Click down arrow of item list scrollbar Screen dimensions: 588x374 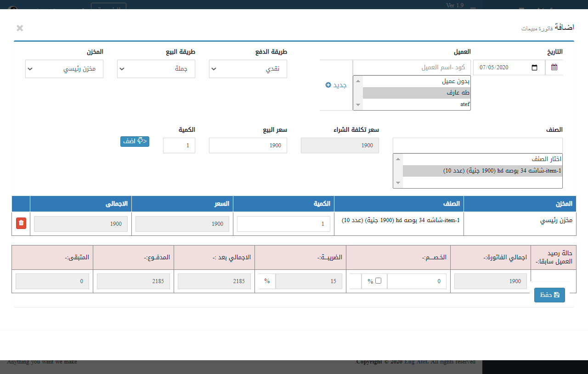(398, 183)
